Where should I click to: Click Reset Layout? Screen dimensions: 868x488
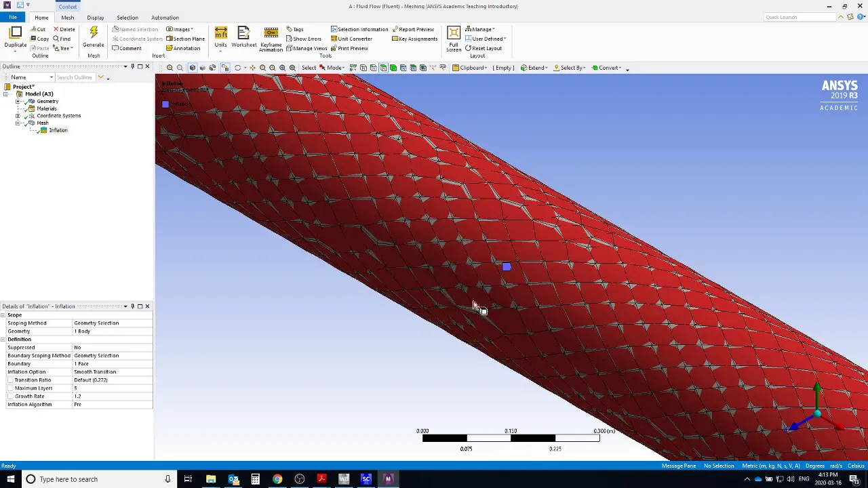(484, 48)
